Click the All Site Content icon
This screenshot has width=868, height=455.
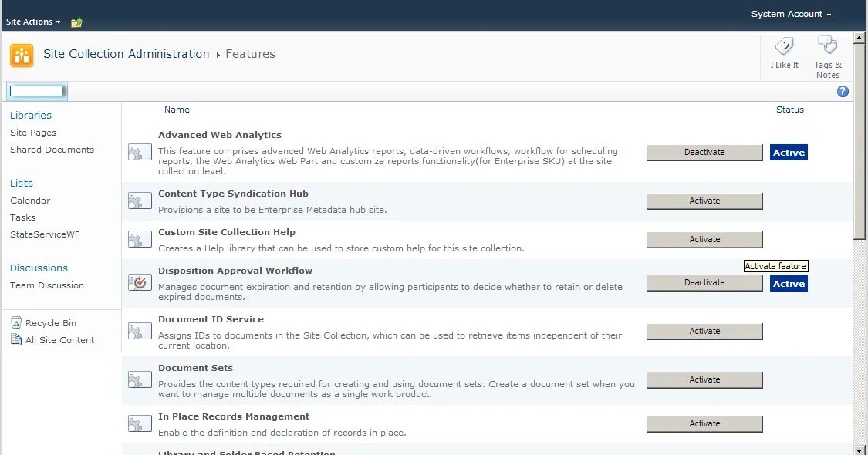[16, 340]
